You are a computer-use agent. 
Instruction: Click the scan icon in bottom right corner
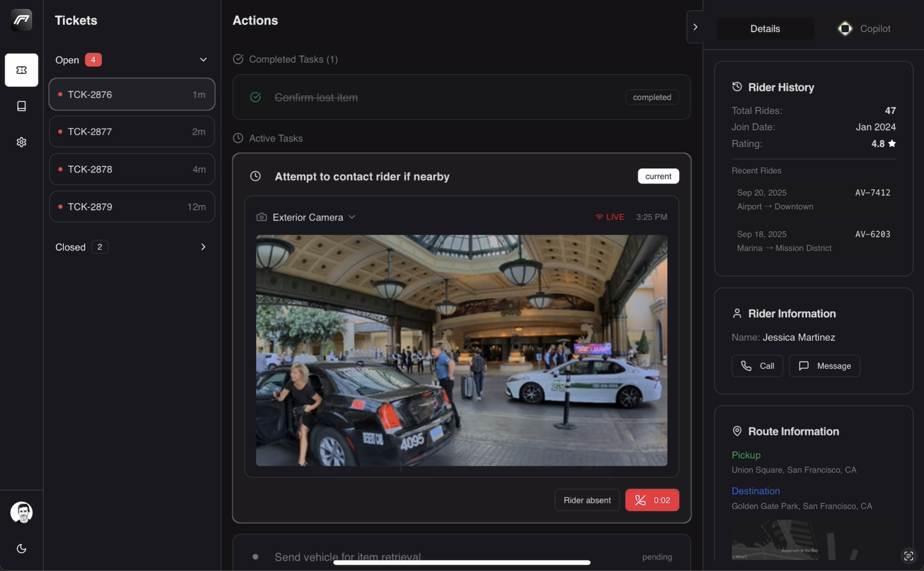908,555
